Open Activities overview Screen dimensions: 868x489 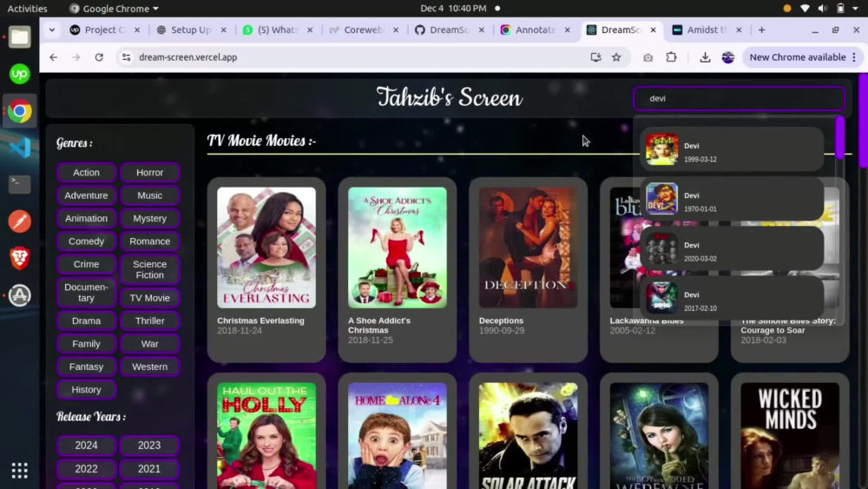click(x=27, y=9)
